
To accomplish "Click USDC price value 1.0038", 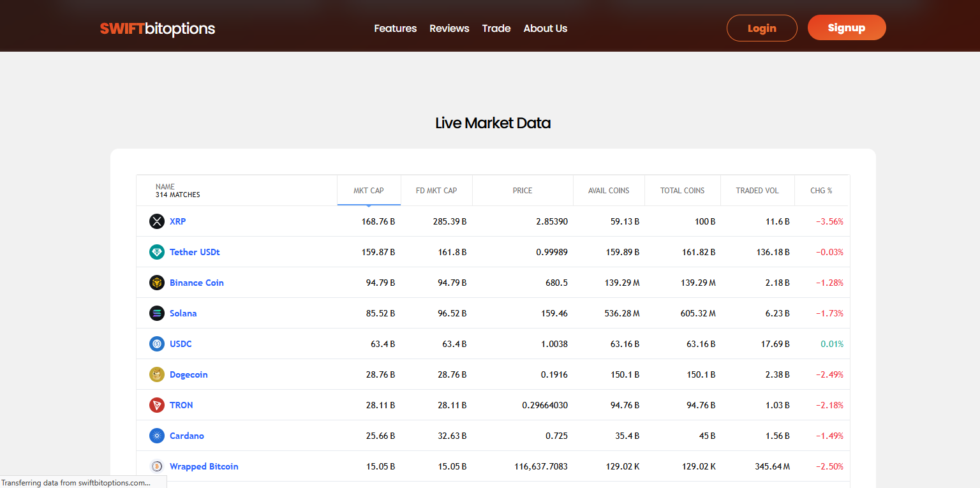I will (x=554, y=344).
